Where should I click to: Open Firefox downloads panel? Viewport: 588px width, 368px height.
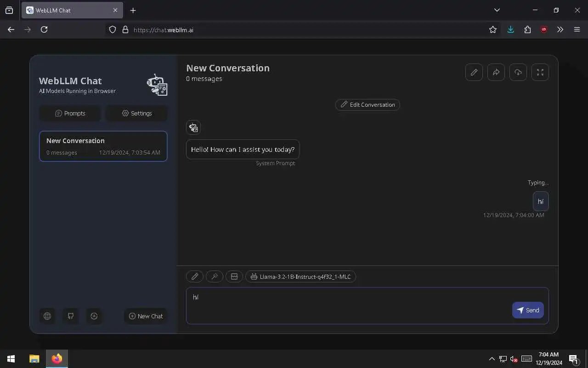pos(510,29)
